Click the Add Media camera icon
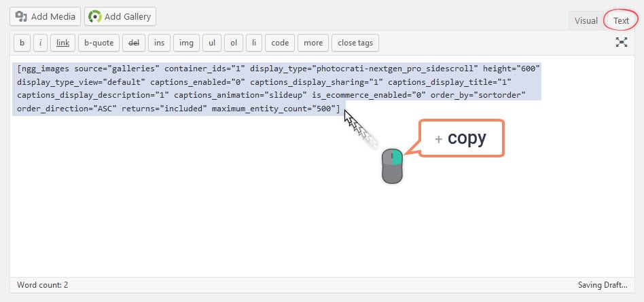Viewport: 644px width, 302px height. (x=21, y=16)
